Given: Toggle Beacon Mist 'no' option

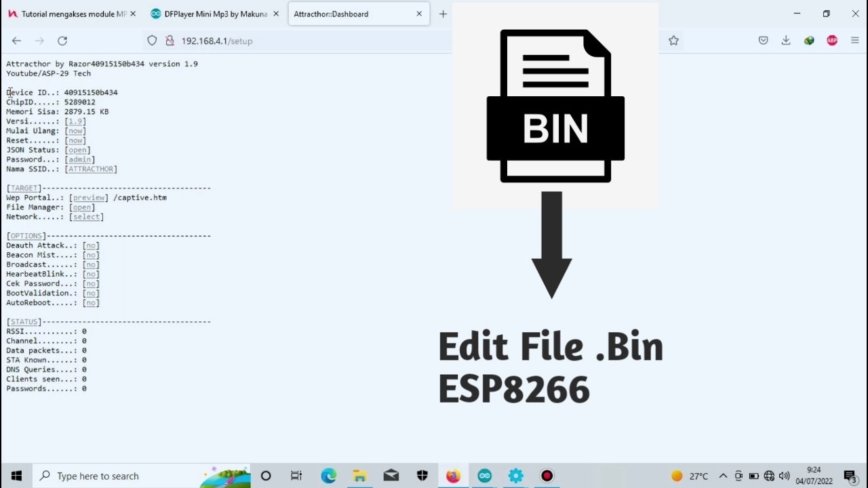Looking at the screenshot, I should point(91,255).
